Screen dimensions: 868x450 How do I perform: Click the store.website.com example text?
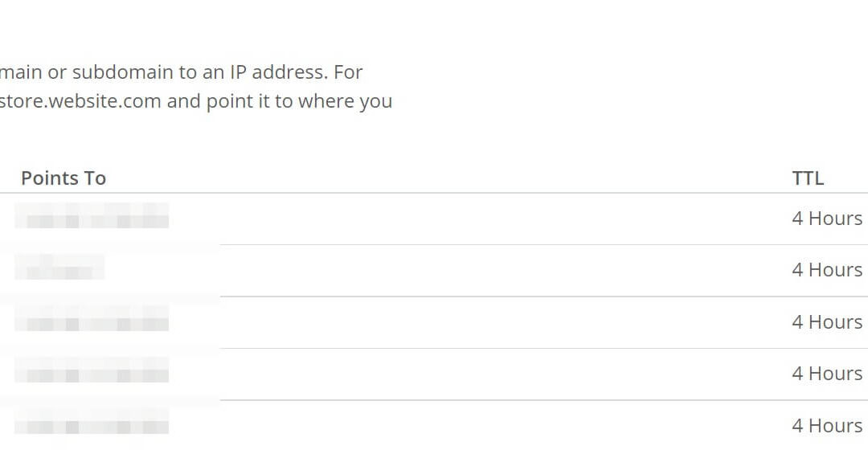coord(81,101)
